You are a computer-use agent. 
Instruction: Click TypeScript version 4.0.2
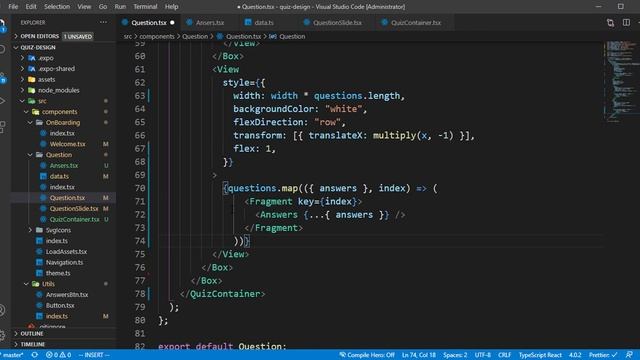[x=575, y=355]
